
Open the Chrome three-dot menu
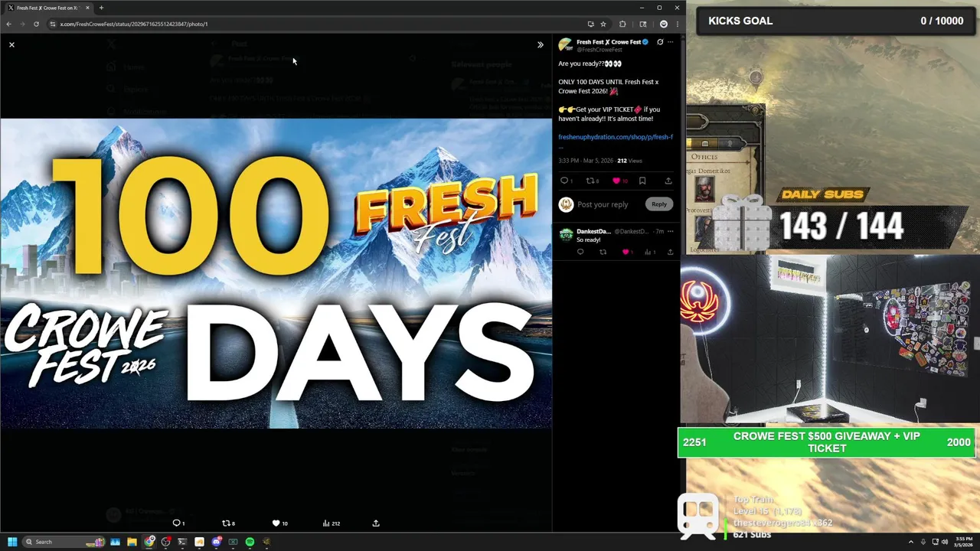click(x=677, y=24)
